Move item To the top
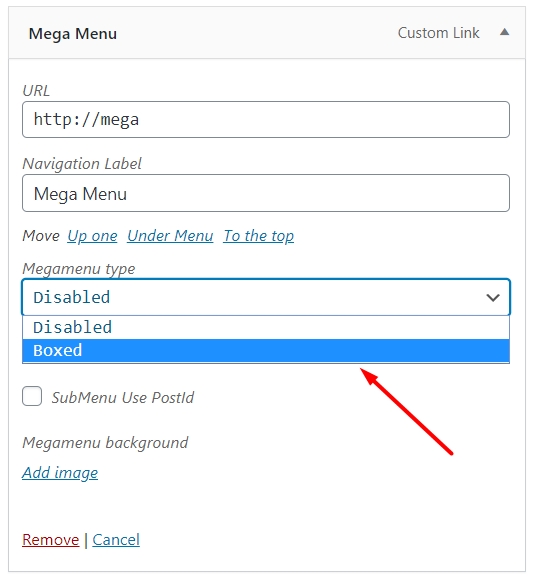Viewport: 537px width, 584px height. click(x=258, y=236)
